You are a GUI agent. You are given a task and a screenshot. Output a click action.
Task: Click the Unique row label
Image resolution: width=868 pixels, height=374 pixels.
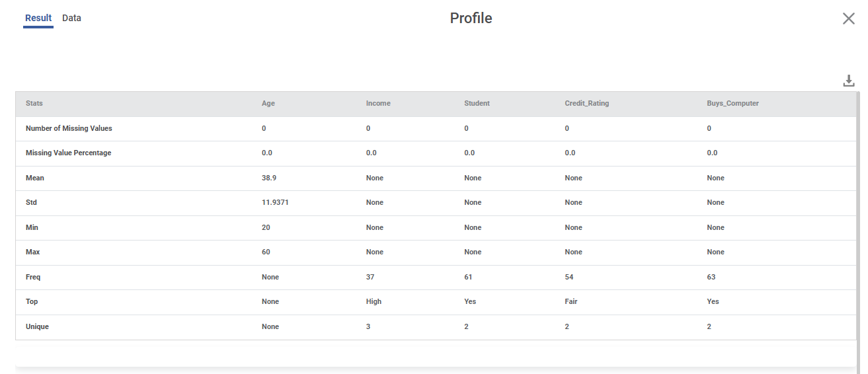click(x=37, y=326)
